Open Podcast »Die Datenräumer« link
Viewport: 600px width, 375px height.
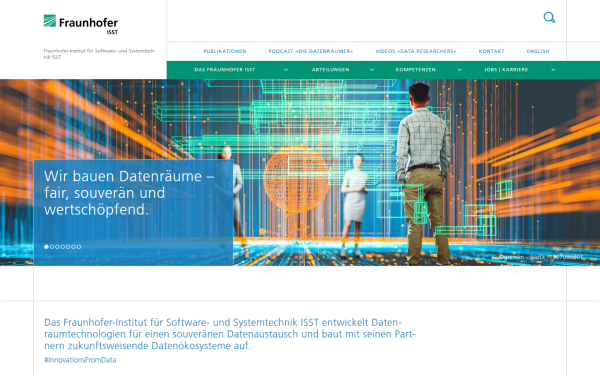(x=310, y=51)
